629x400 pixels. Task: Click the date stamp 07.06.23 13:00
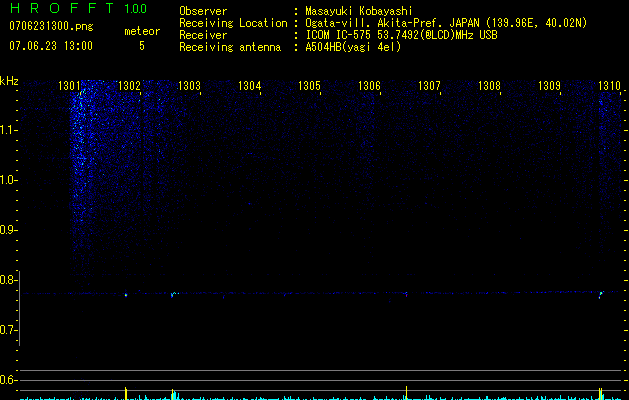(51, 46)
